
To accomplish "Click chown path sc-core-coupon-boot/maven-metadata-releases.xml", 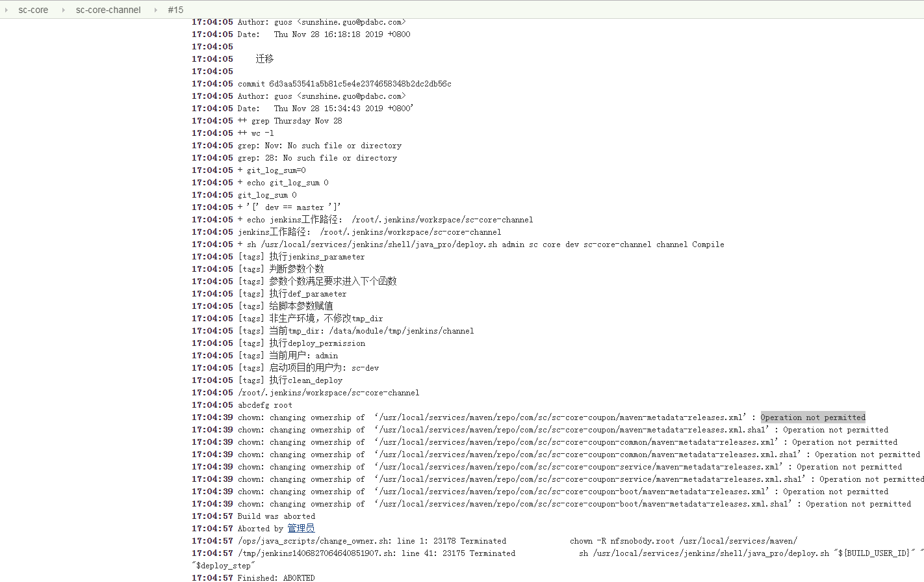I will [572, 492].
